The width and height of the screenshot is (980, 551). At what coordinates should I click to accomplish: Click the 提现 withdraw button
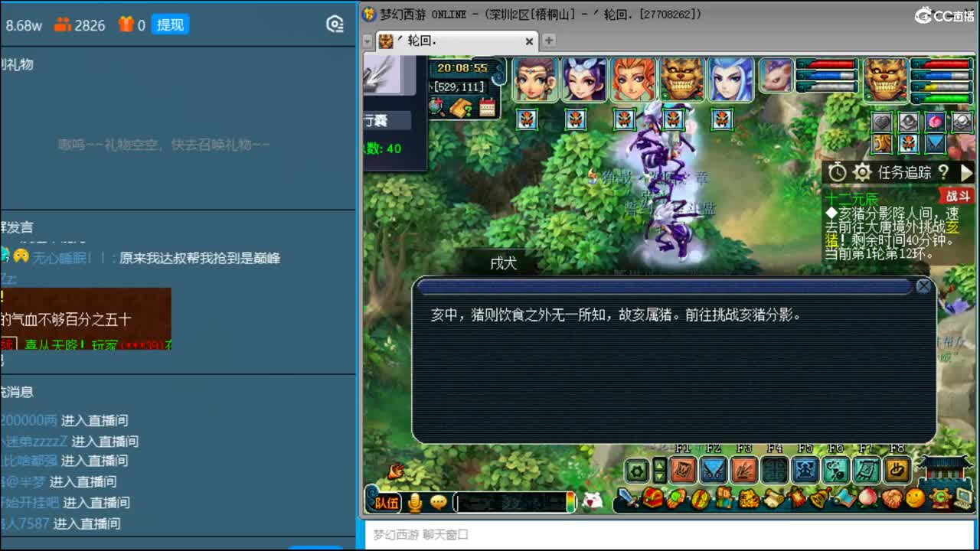(169, 24)
